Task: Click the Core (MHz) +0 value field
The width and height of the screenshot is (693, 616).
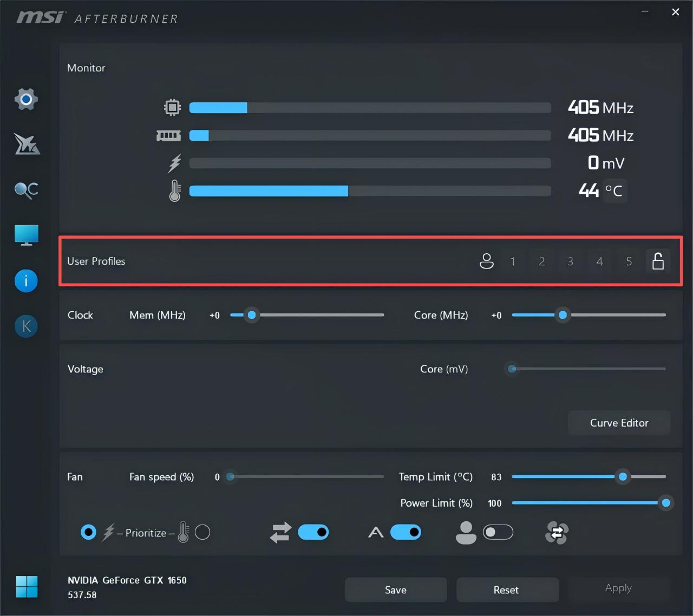Action: coord(496,315)
